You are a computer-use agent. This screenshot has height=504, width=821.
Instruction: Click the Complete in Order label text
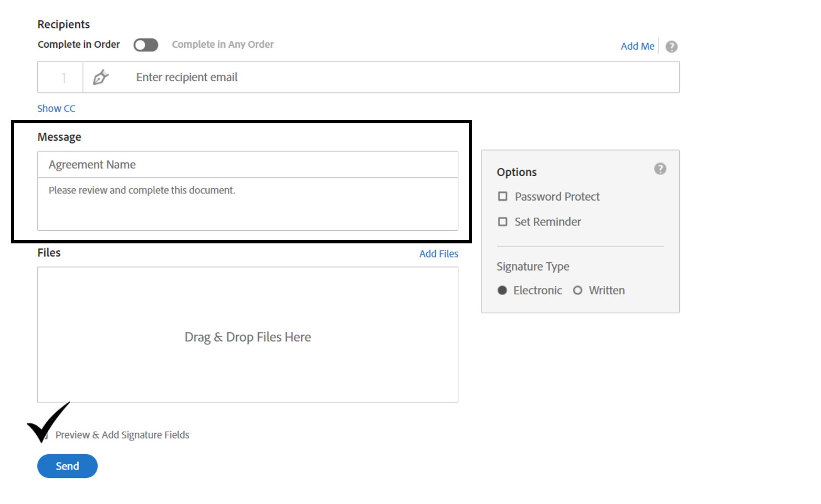79,45
